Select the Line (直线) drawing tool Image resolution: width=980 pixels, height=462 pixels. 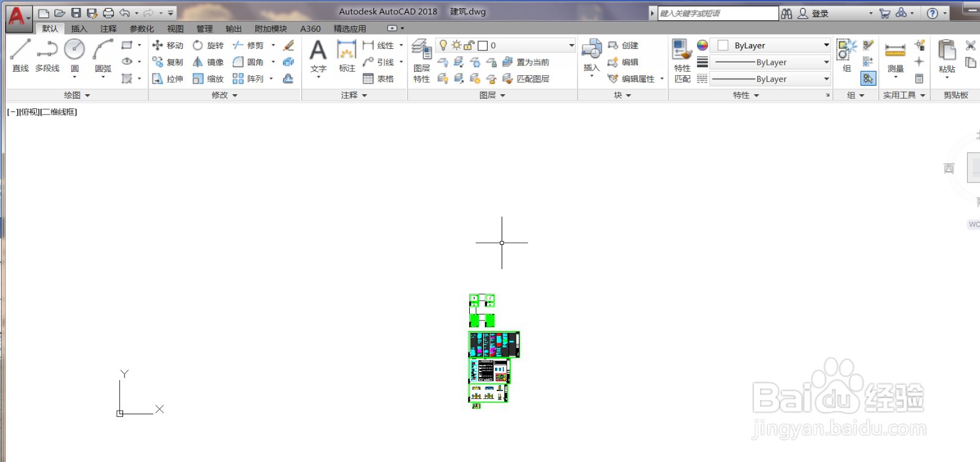click(x=20, y=56)
